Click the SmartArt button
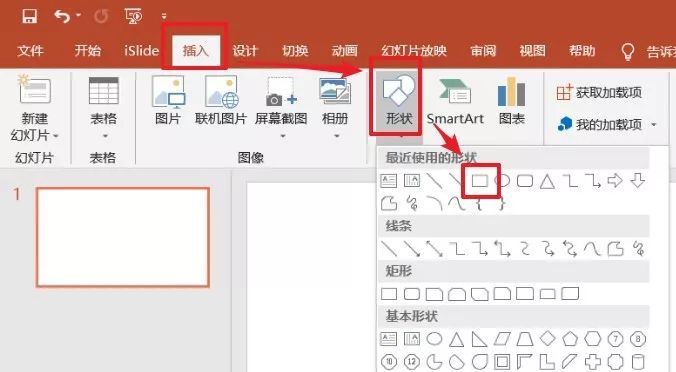 point(455,101)
